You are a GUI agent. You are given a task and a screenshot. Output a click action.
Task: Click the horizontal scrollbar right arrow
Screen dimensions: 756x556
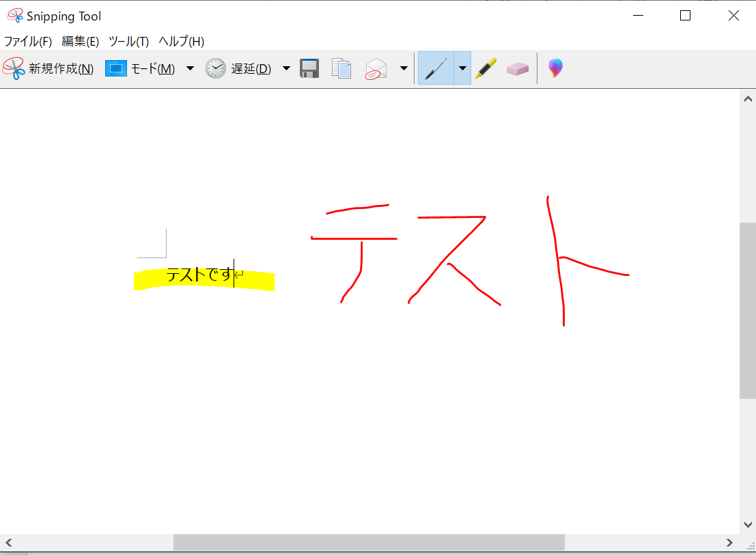(x=730, y=542)
